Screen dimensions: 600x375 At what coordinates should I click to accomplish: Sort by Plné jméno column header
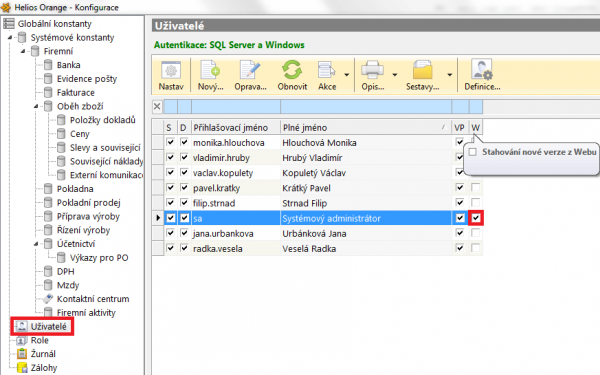[x=366, y=127]
